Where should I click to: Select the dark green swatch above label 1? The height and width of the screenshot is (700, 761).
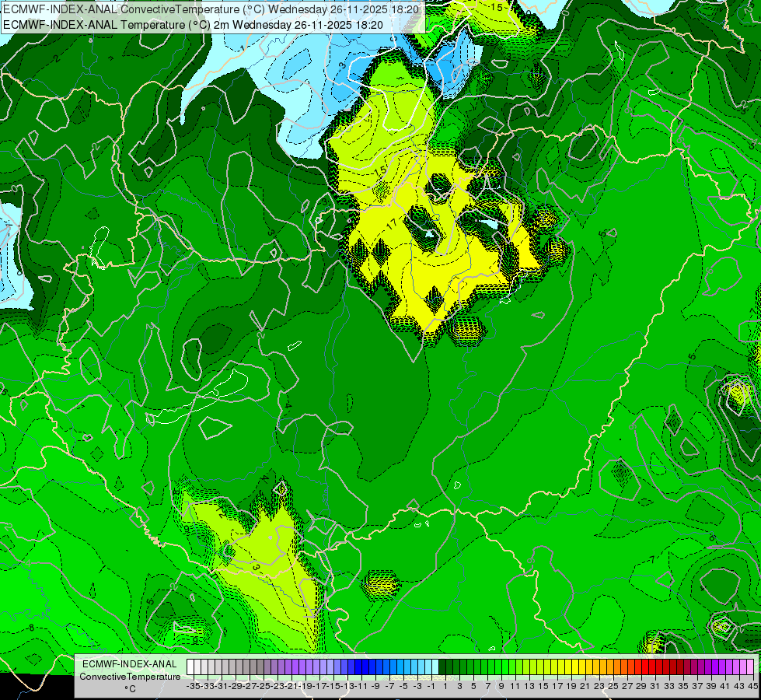(442, 667)
